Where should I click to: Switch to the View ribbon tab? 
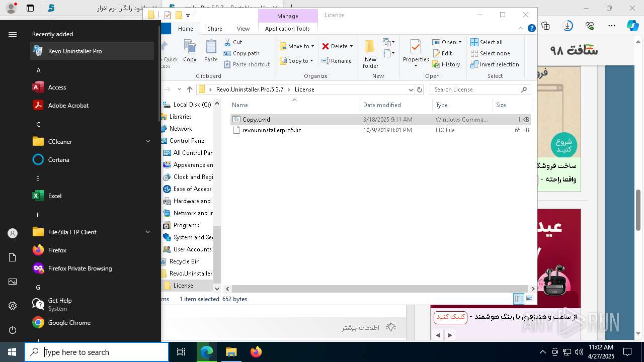click(243, 29)
